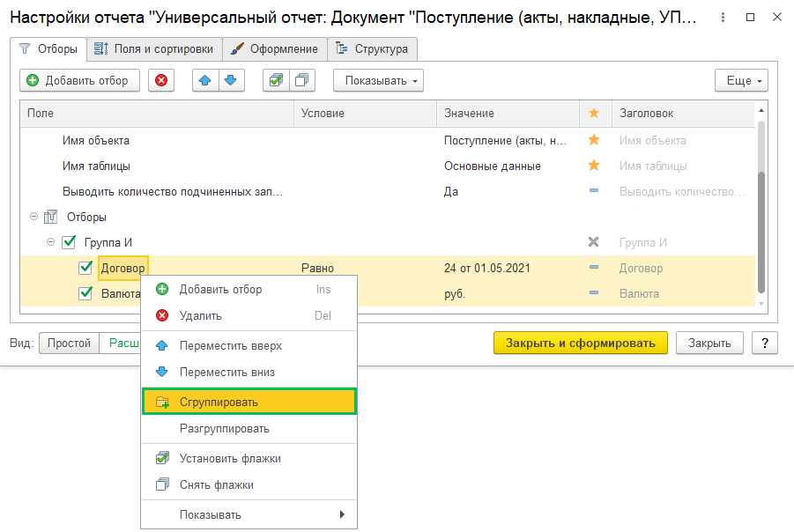The image size is (794, 532).
Task: Select the Имя таблицы row
Action: (x=388, y=166)
